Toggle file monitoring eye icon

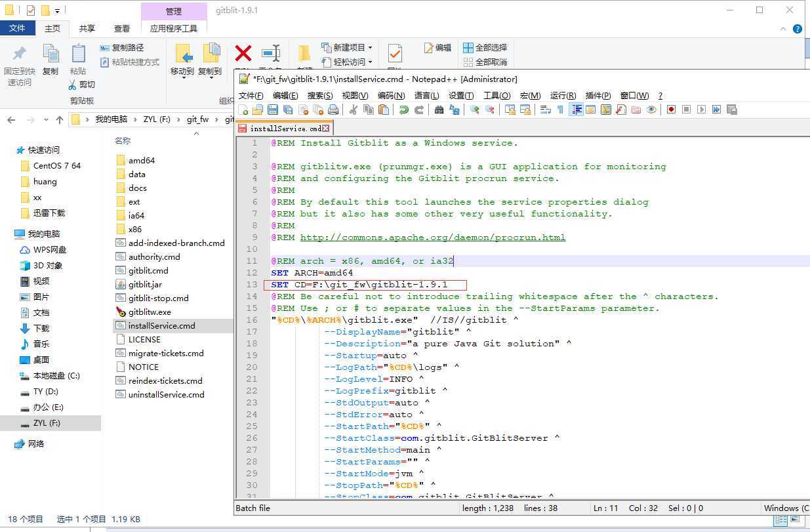pos(651,110)
